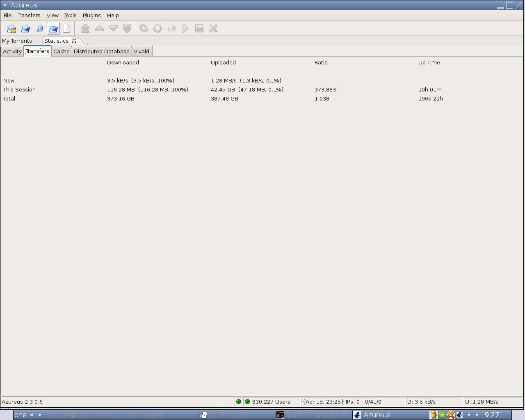
Task: Click the yellow figure system tray icon
Action: click(433, 415)
